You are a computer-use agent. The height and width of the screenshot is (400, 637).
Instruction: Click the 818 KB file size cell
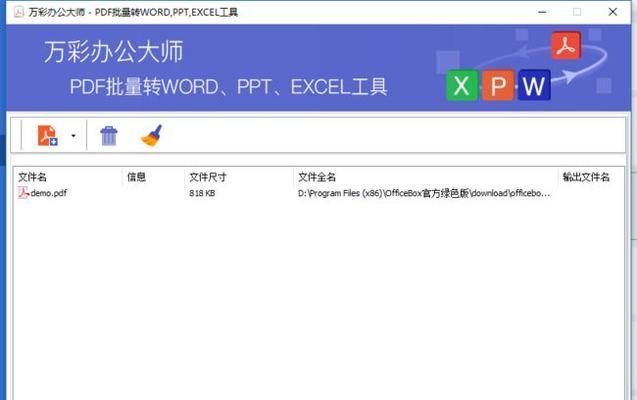click(202, 193)
